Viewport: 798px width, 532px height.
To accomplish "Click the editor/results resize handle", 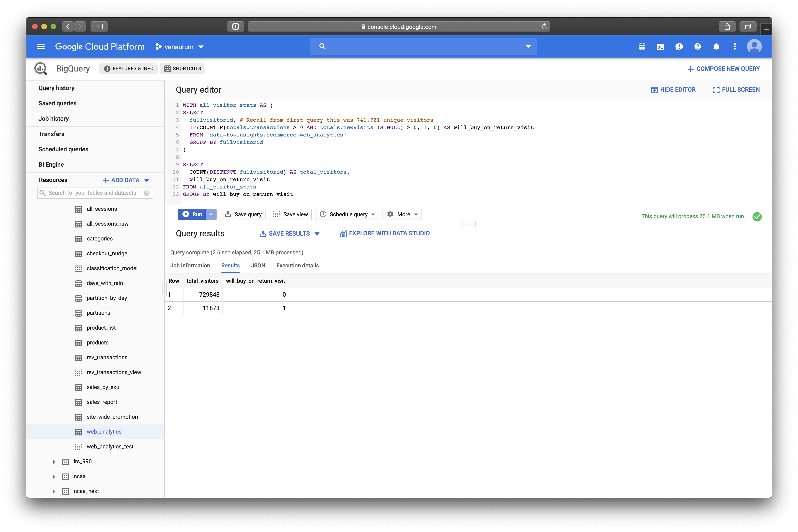I will point(468,224).
